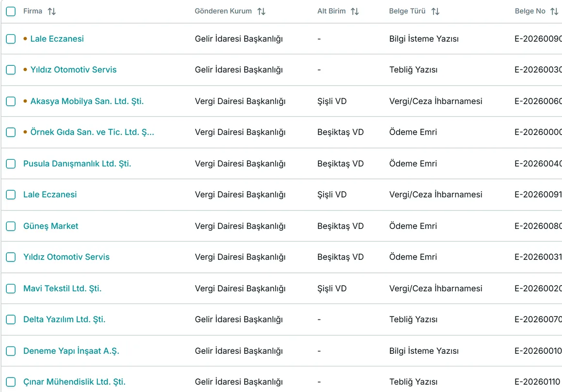Select the Akasya Mobilya row checkbox
Viewport: 562px width, 392px height.
11,101
